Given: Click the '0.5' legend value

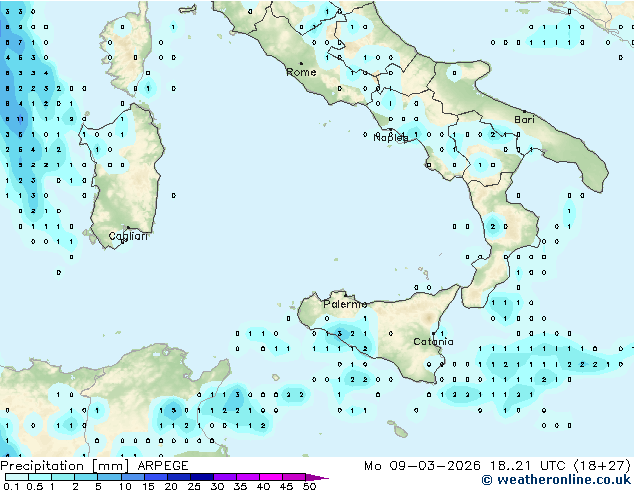Looking at the screenshot, I should (x=34, y=486).
